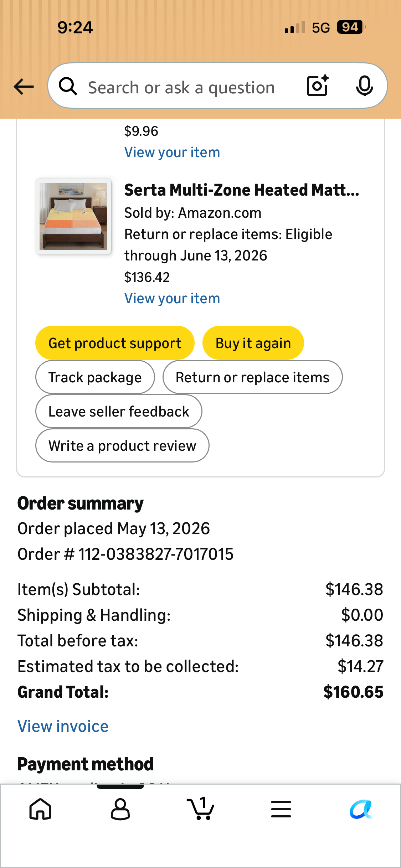The height and width of the screenshot is (868, 401).
Task: Go to Home tab icon
Action: [x=40, y=809]
